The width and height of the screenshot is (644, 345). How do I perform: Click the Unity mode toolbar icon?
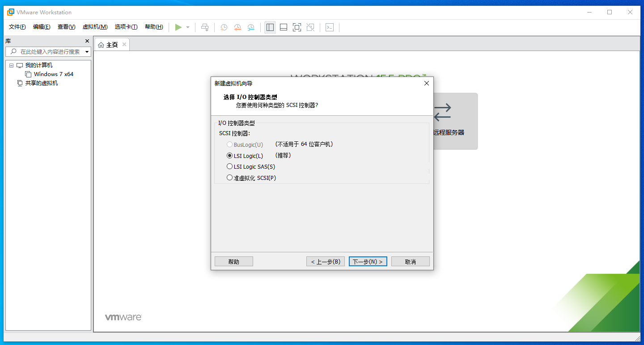(x=310, y=27)
